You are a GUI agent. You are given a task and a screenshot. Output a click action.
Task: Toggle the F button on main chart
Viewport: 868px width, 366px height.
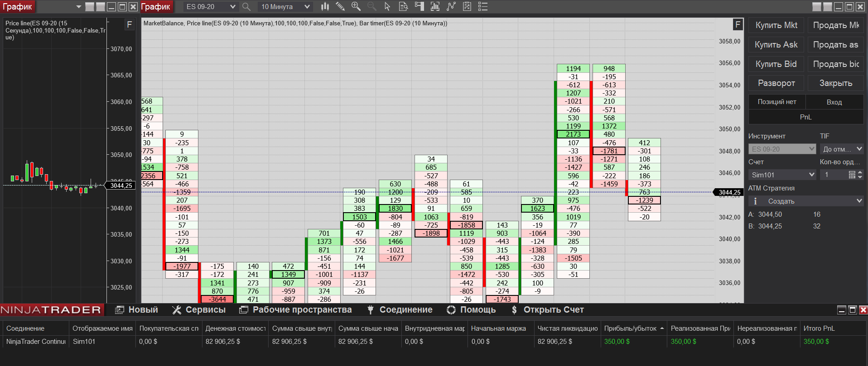pos(738,24)
